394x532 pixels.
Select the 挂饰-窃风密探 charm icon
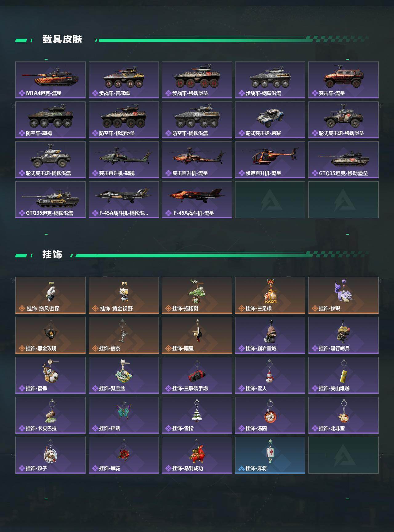pos(50,292)
